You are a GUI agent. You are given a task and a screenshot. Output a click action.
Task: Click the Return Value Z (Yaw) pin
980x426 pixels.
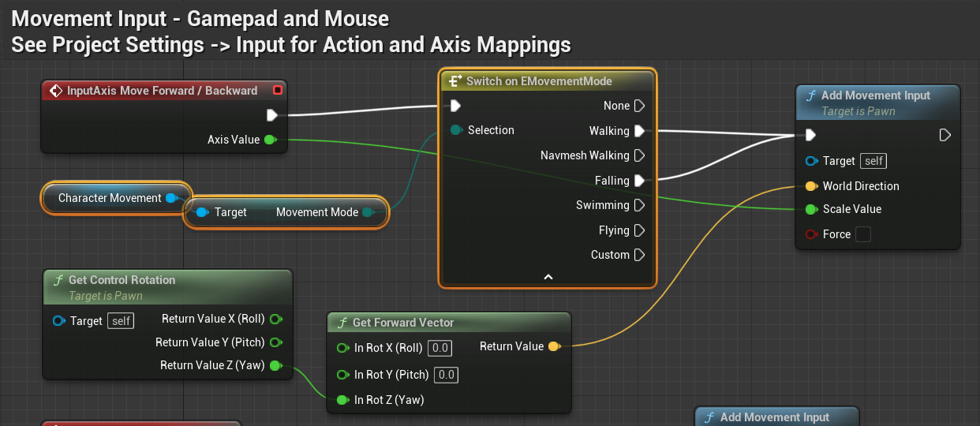click(x=275, y=365)
